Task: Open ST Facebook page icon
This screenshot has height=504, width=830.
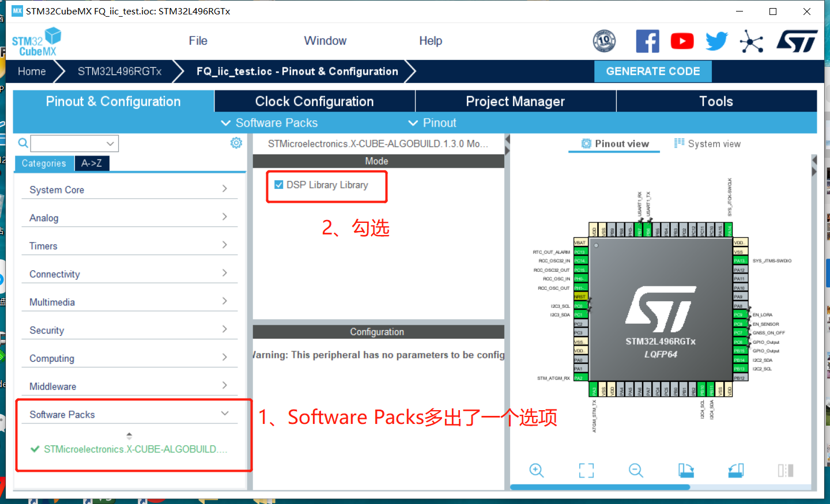Action: pyautogui.click(x=647, y=41)
